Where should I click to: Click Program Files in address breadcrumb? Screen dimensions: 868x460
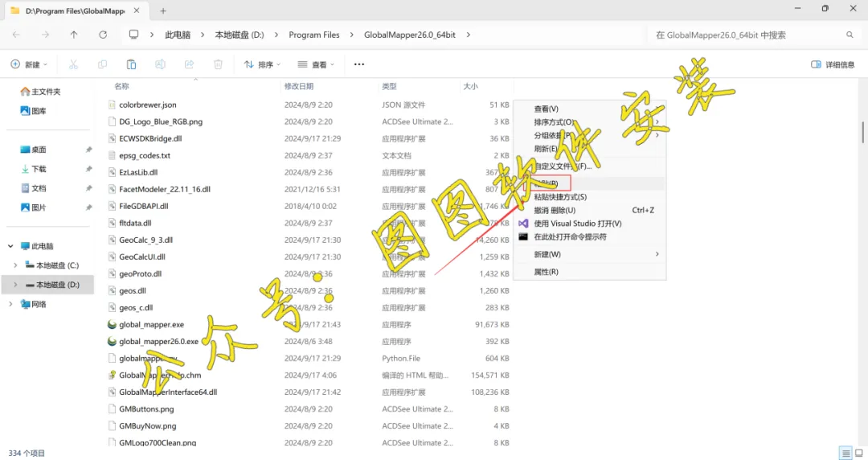[314, 35]
